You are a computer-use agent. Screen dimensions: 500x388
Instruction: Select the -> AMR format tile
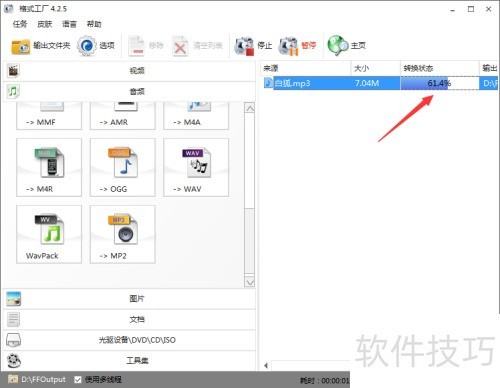click(x=123, y=116)
